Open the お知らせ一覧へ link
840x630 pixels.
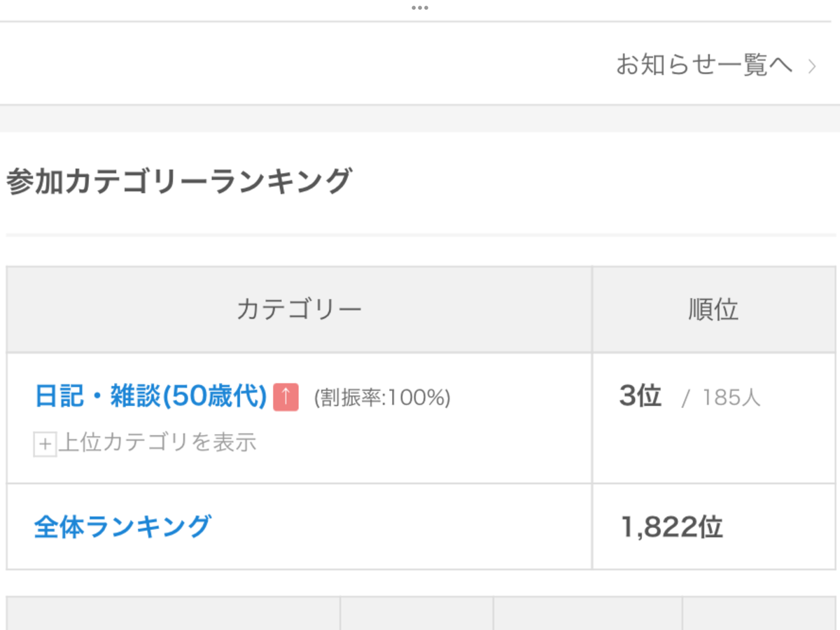[704, 65]
